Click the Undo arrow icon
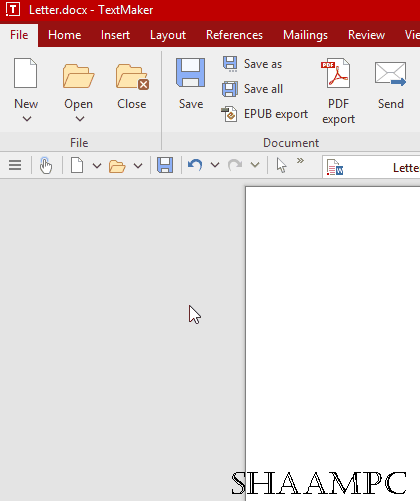This screenshot has height=501, width=420. (x=195, y=165)
